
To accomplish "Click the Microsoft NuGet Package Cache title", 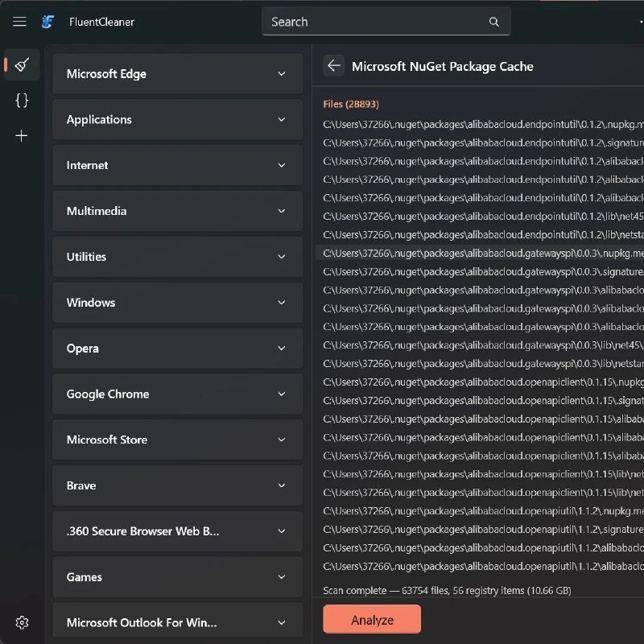I will coord(442,67).
